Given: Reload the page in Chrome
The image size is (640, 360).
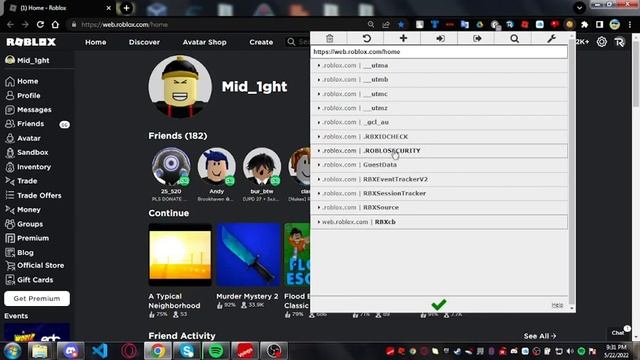Looking at the screenshot, I should (x=40, y=24).
